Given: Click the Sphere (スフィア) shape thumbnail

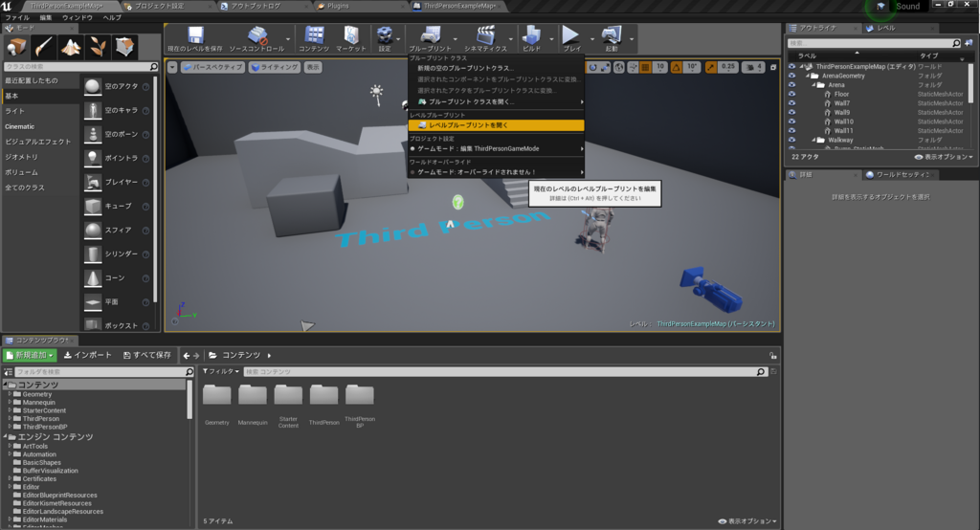Looking at the screenshot, I should click(x=93, y=230).
